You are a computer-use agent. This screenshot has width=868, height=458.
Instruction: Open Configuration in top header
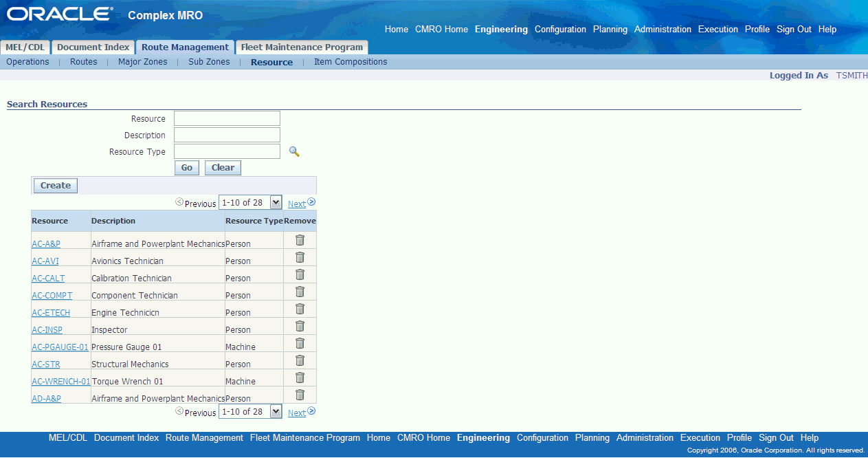point(560,30)
